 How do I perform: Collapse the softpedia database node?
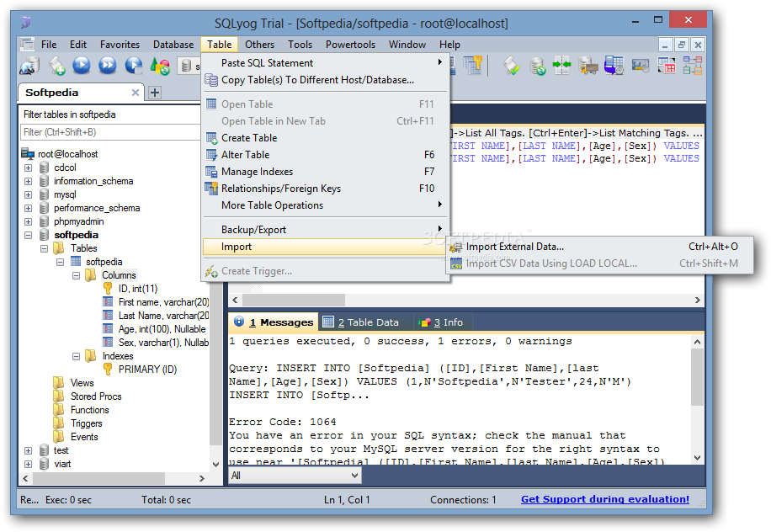pos(28,235)
